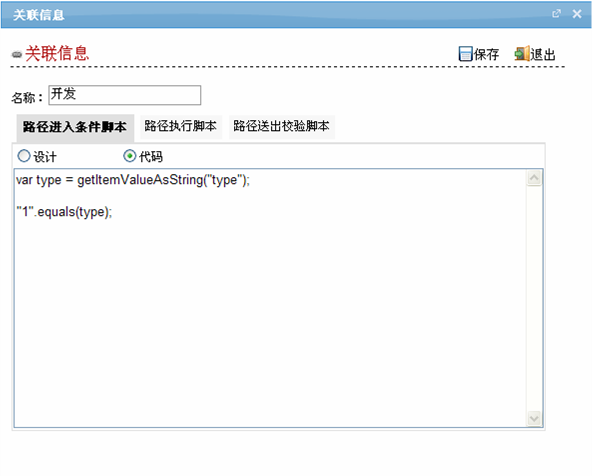Open the 路径进入条件脚本 tab
This screenshot has height=476, width=592.
(x=75, y=128)
